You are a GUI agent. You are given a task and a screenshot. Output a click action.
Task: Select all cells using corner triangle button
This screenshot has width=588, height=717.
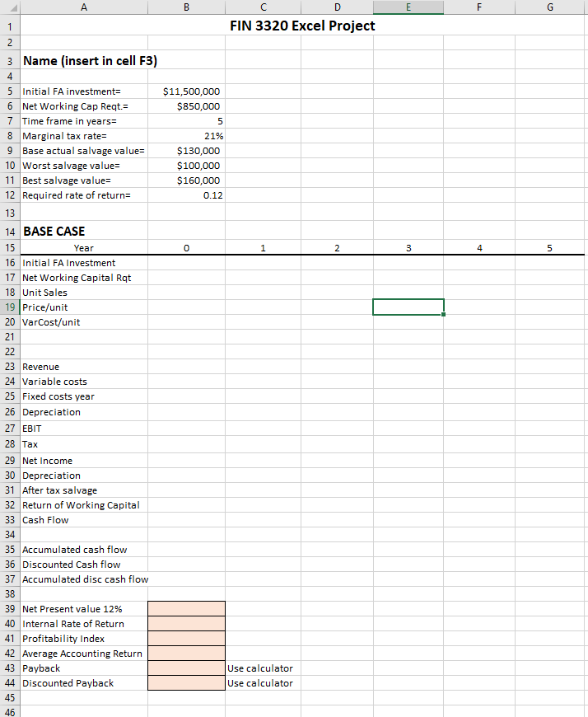(x=10, y=7)
